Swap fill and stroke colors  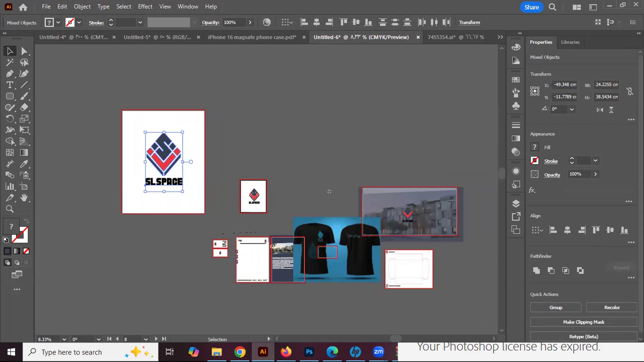click(26, 221)
